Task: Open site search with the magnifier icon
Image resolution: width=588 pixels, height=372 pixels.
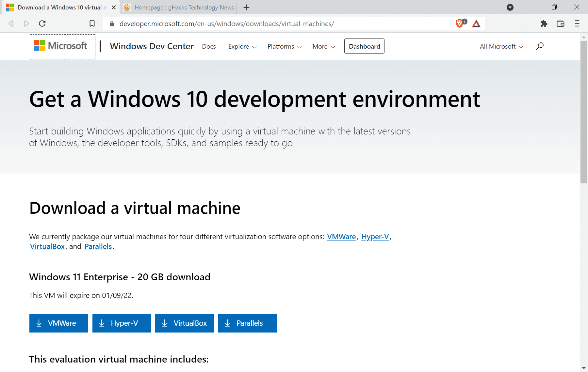Action: [540, 46]
